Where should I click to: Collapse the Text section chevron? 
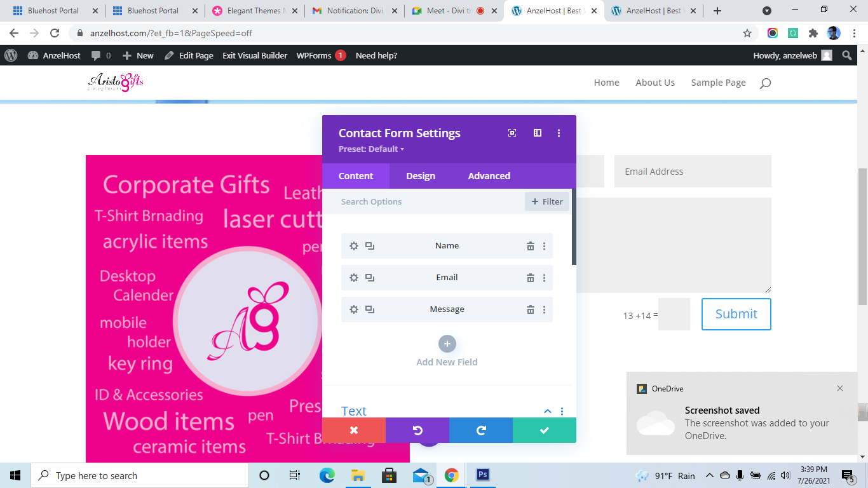pos(548,411)
